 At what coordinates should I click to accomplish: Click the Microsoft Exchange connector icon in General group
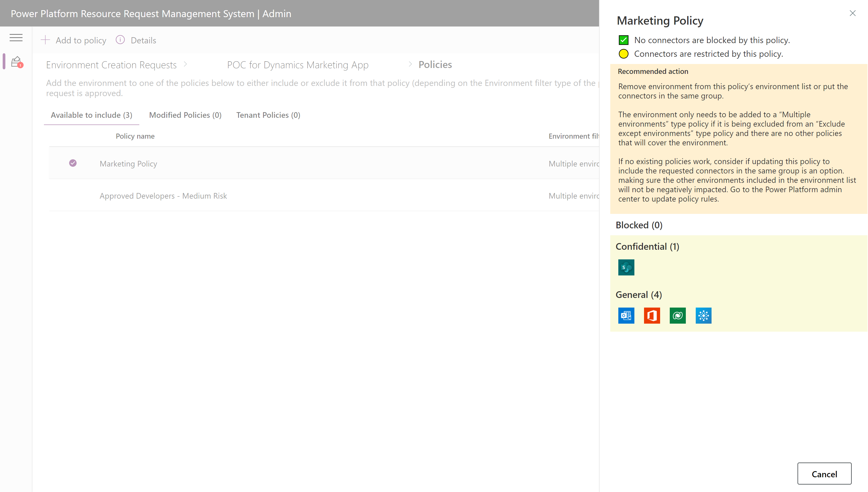(x=626, y=315)
